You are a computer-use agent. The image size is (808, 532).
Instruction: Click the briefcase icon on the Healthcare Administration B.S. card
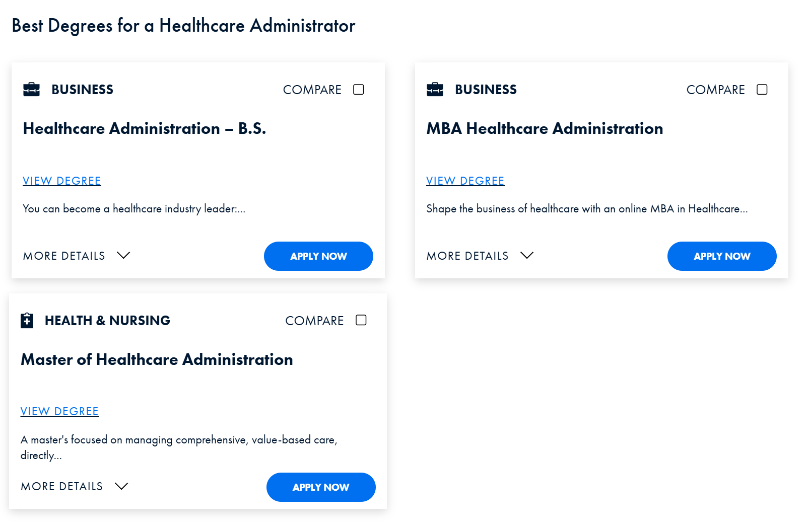31,89
